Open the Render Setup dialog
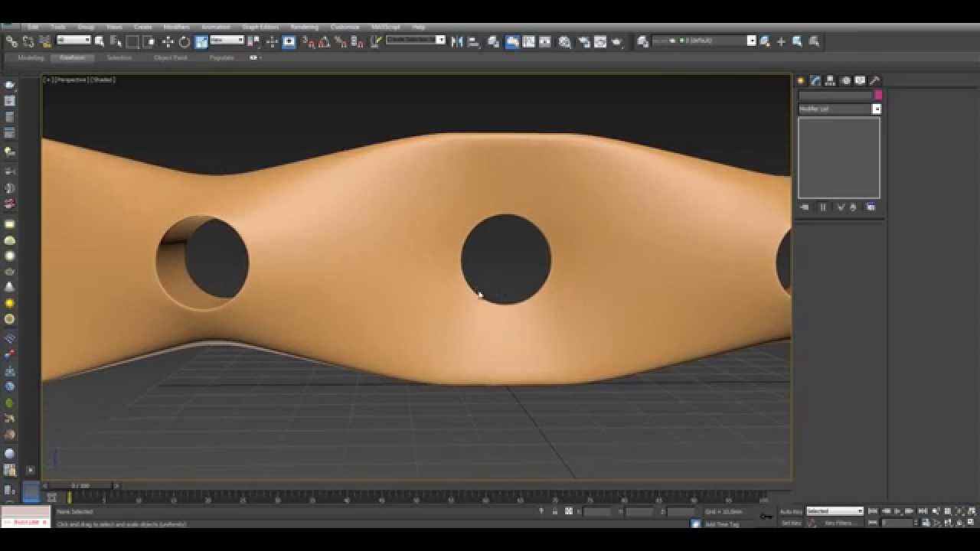The height and width of the screenshot is (551, 980). [584, 41]
